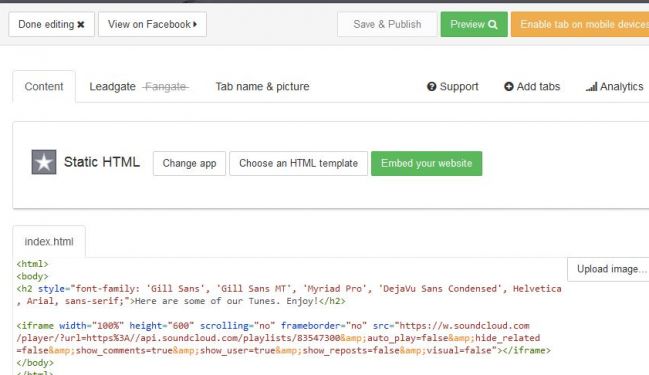Click the arrow on View on Facebook

coord(195,24)
